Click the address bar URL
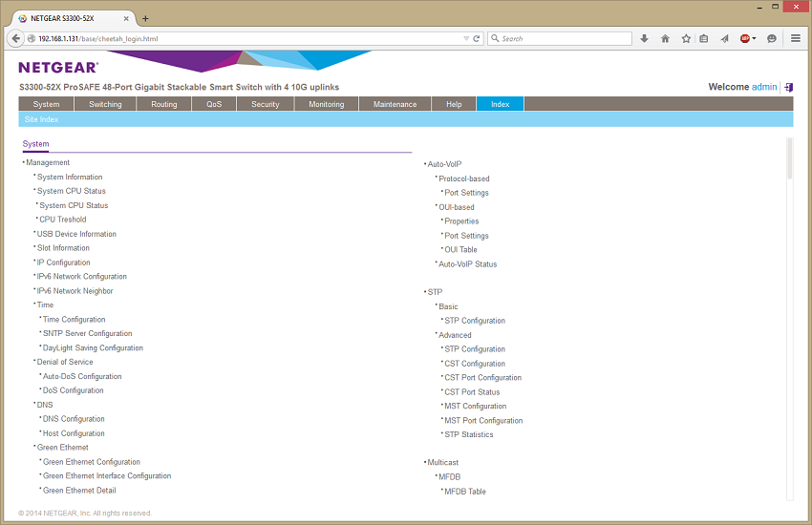Image resolution: width=812 pixels, height=525 pixels. coord(98,39)
